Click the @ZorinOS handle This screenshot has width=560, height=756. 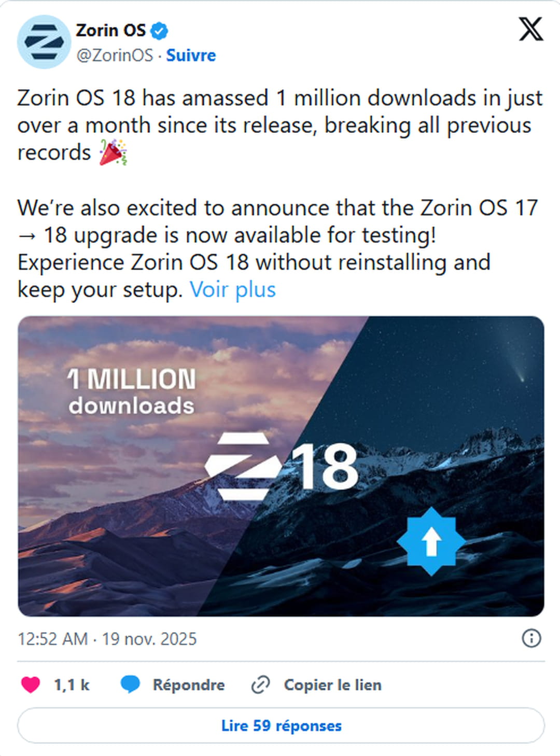[115, 55]
